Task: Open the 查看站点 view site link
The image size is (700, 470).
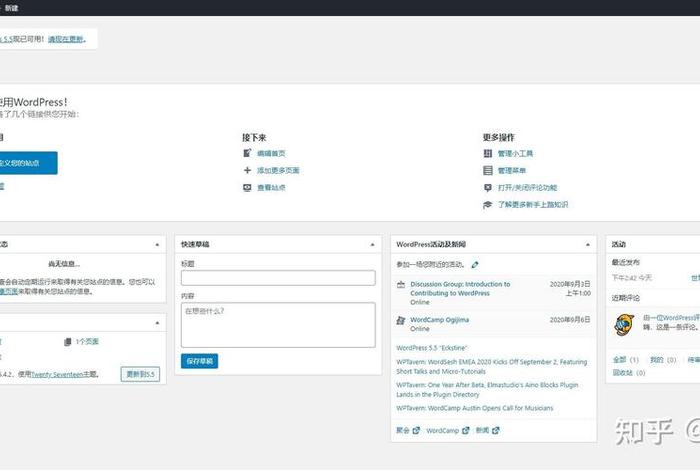Action: 271,188
